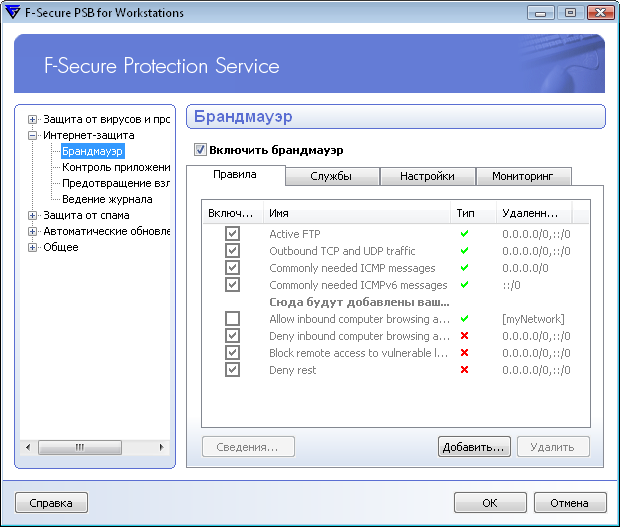Select Block remote access to vulnerable rule name
The height and width of the screenshot is (527, 620).
click(x=359, y=353)
